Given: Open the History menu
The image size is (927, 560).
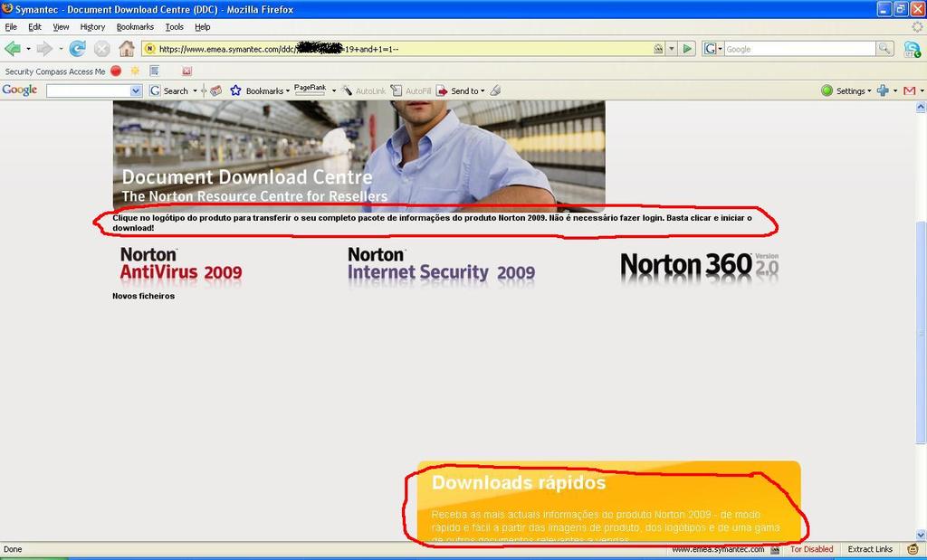Looking at the screenshot, I should (x=92, y=26).
